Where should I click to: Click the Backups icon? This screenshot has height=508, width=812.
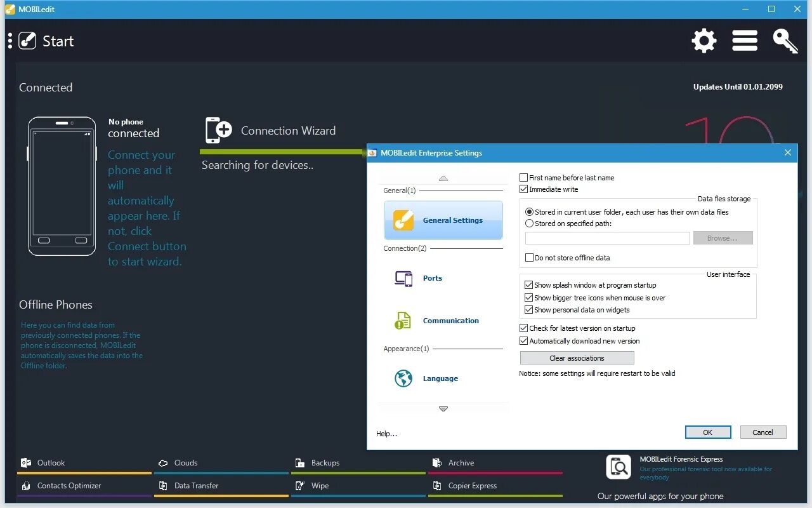(x=300, y=463)
